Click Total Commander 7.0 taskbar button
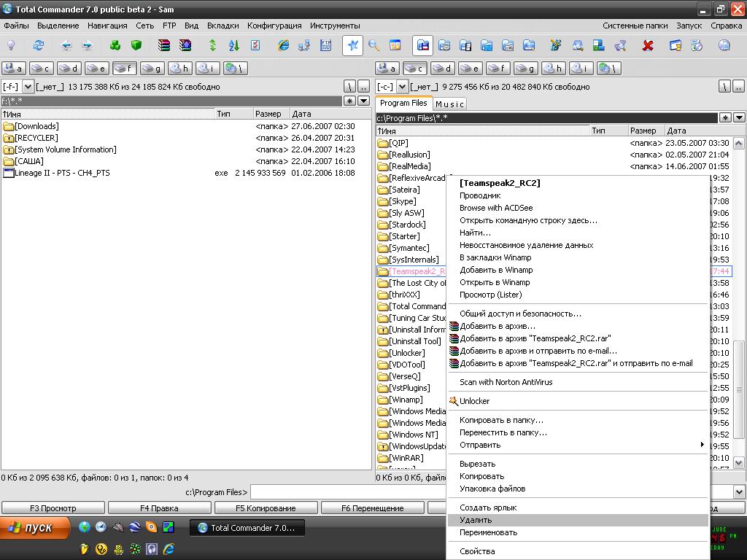Image resolution: width=747 pixels, height=560 pixels. tap(247, 528)
